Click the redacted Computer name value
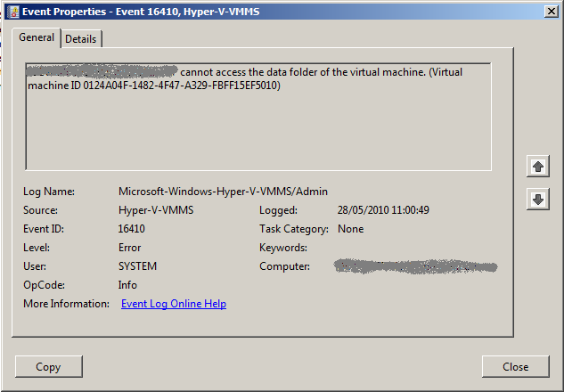564x392 pixels. 414,266
